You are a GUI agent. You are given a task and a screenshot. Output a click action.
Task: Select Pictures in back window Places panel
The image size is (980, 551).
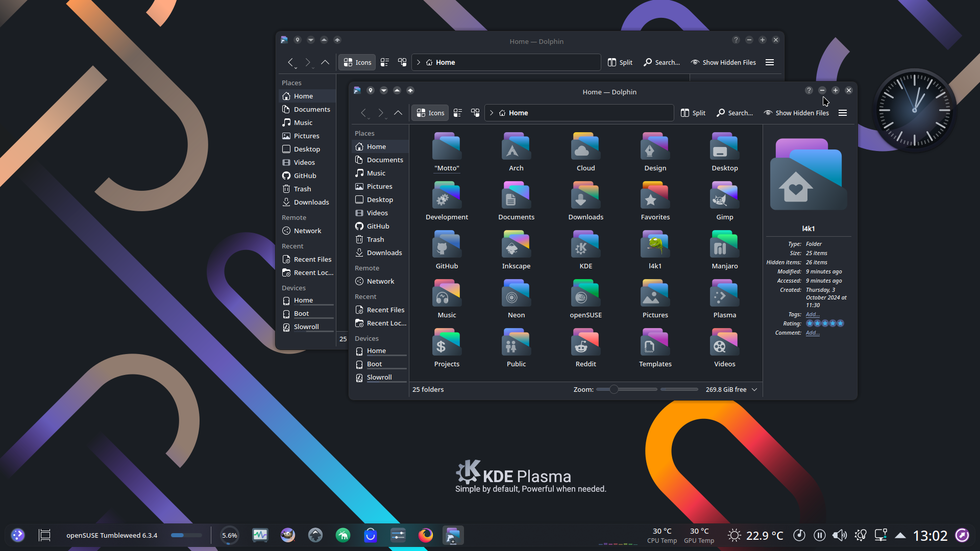[307, 136]
